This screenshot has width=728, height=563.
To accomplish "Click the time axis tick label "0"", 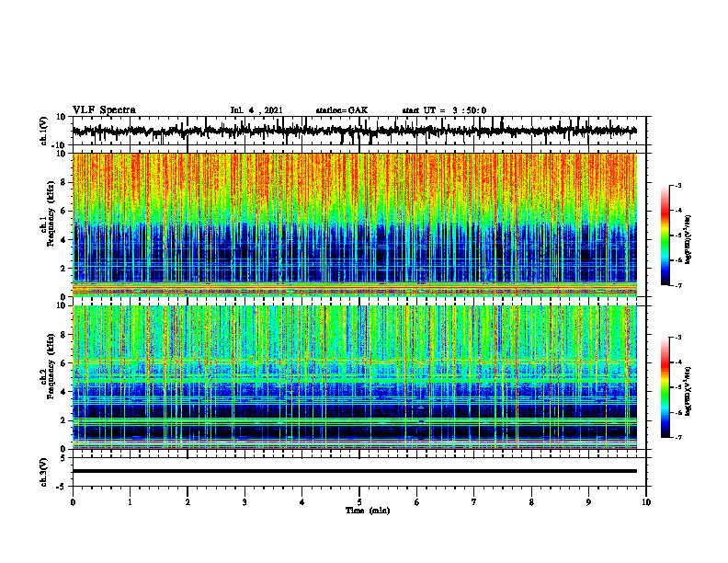I will tap(73, 502).
